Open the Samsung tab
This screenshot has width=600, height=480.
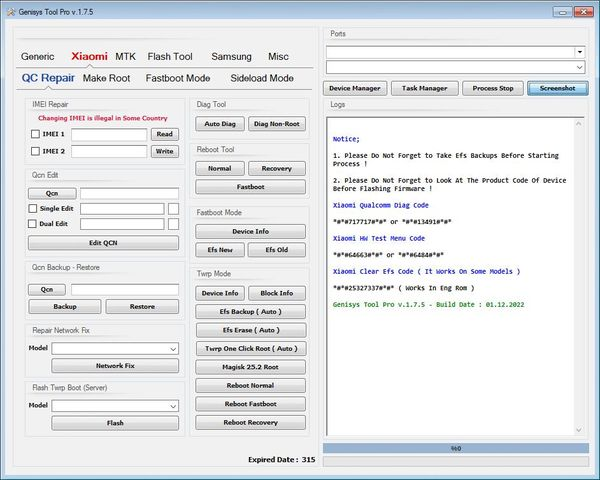231,57
